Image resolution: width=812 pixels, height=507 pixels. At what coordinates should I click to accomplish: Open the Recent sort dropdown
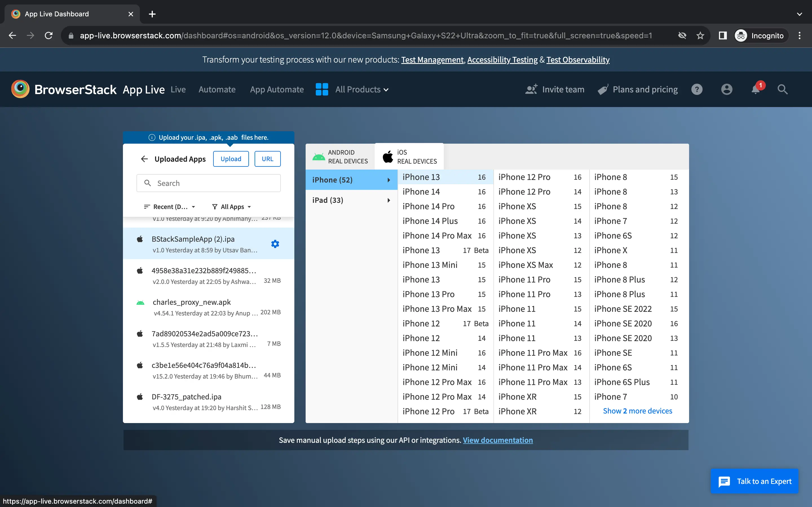[169, 207]
